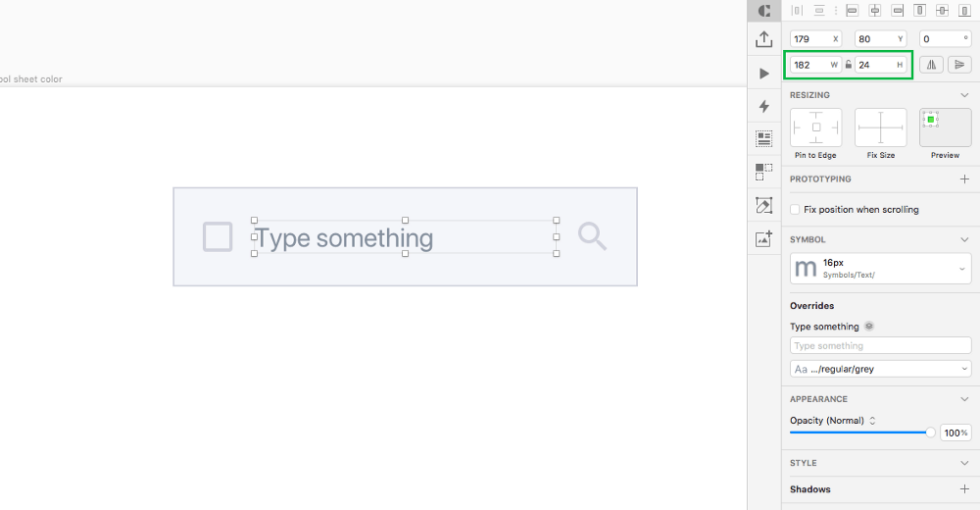The height and width of the screenshot is (510, 980).
Task: Align layer horizontally to center
Action: pos(875,11)
